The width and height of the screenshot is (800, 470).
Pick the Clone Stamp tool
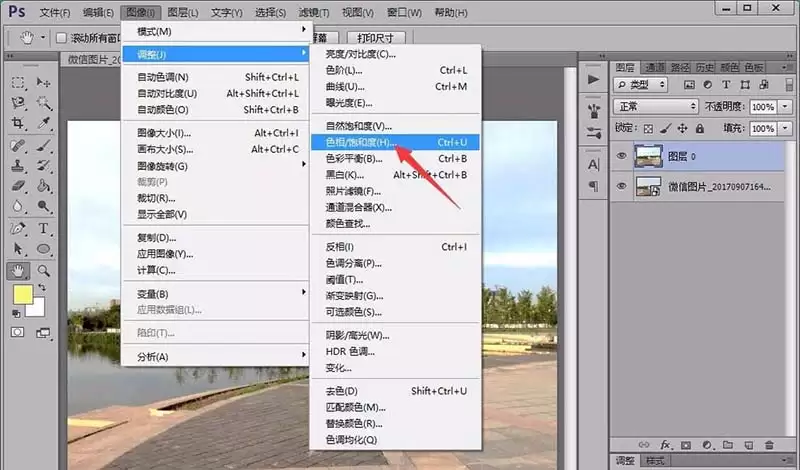pos(18,165)
